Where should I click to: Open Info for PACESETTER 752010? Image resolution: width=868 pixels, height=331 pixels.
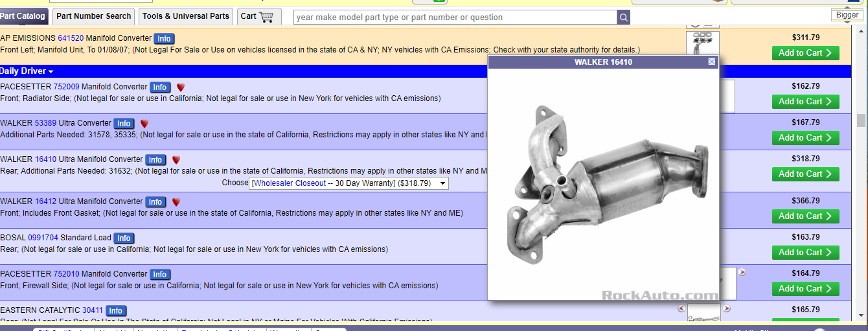[x=160, y=275]
